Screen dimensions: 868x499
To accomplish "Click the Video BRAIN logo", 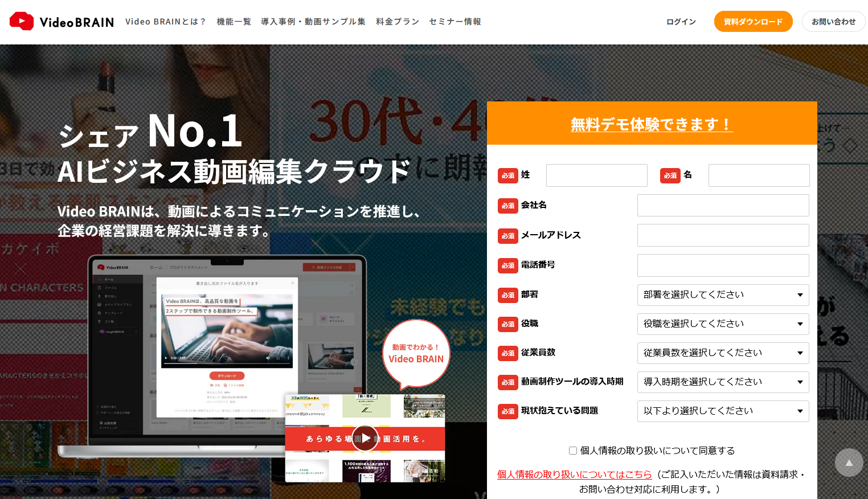I will tap(62, 22).
